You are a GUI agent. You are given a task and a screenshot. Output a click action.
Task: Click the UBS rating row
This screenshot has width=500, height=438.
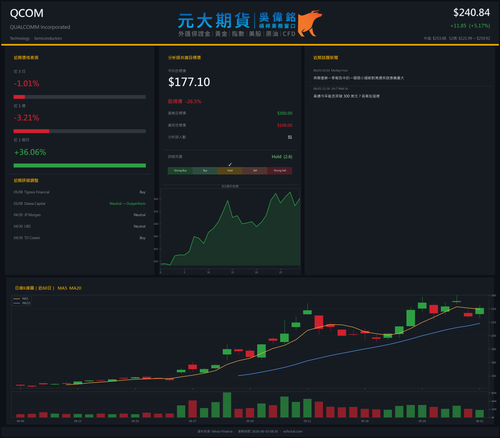coord(80,226)
